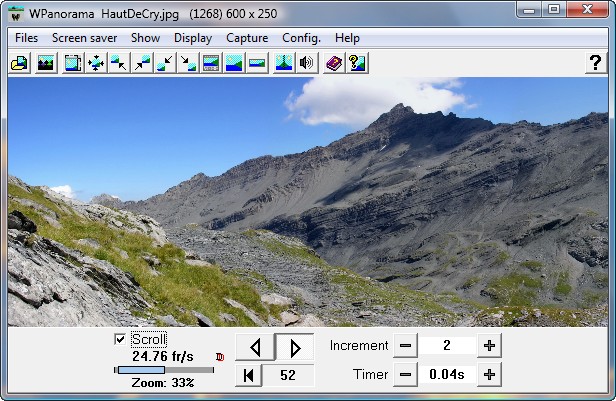Viewport: 616px width, 401px height.
Task: Minimize the WPanorama window
Action: pyautogui.click(x=529, y=9)
